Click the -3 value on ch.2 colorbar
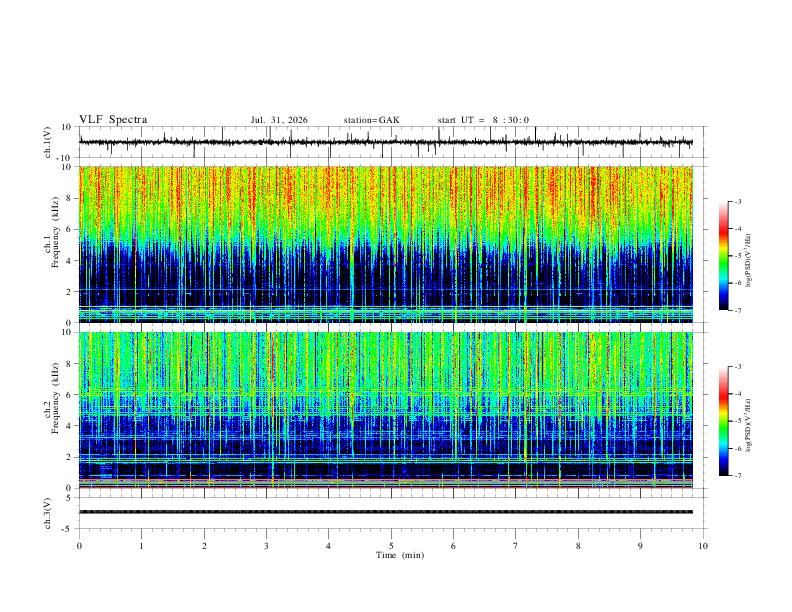Image resolution: width=792 pixels, height=612 pixels. point(738,367)
